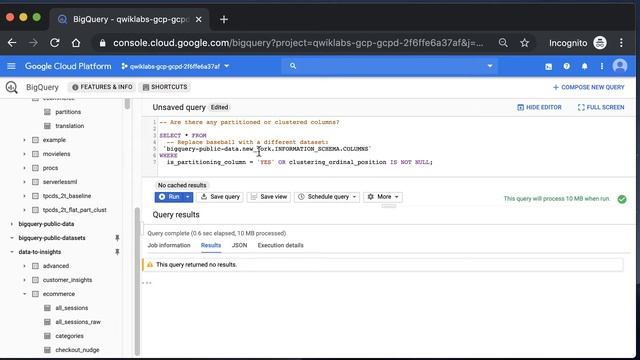
Task: Open the header three-dot settings menu
Action: point(602,66)
